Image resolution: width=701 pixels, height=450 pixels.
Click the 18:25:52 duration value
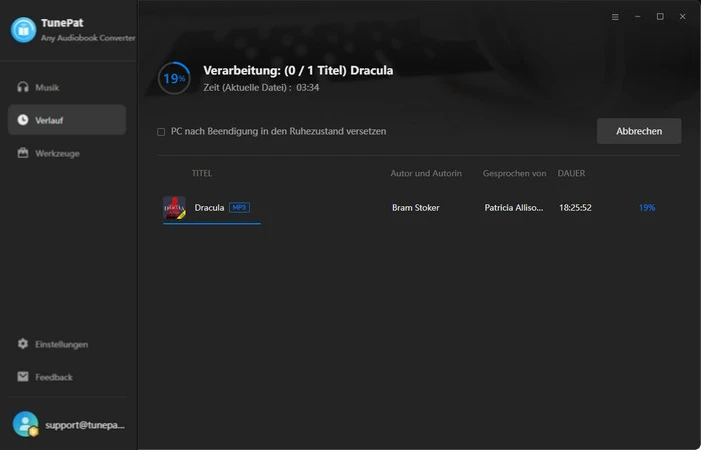575,208
